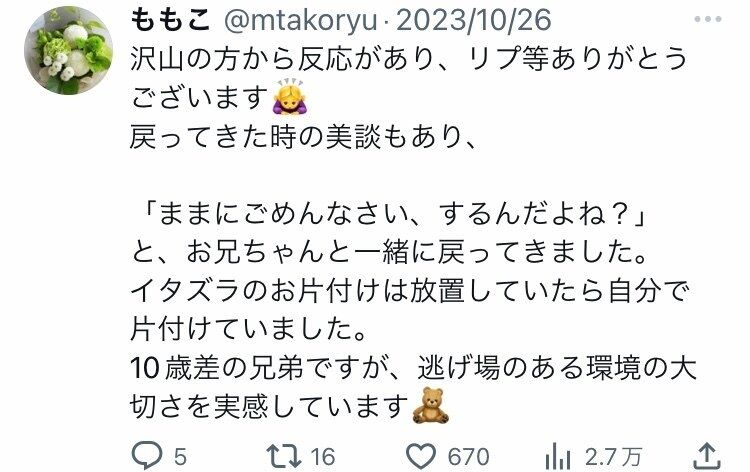Open display name ももこ profile

pyautogui.click(x=170, y=21)
